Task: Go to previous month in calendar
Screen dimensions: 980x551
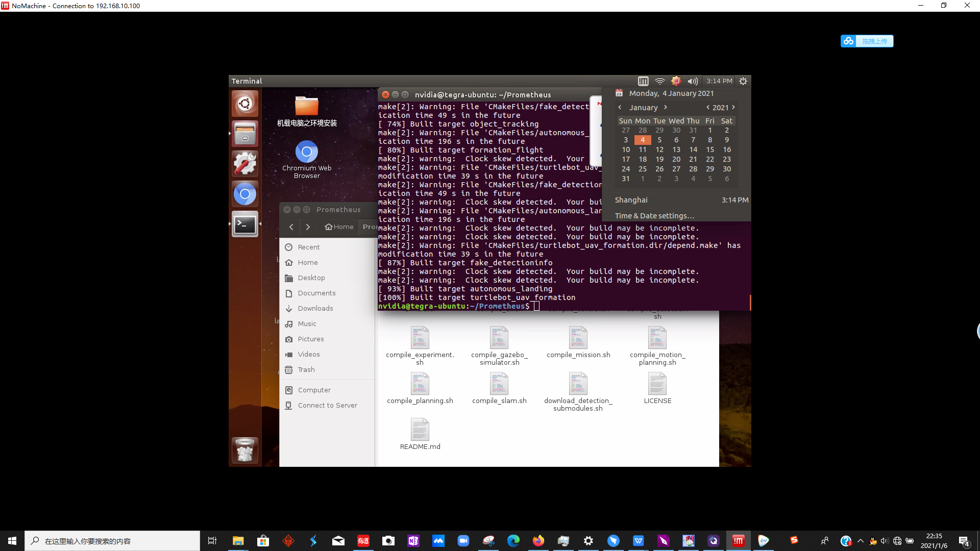Action: click(x=620, y=108)
